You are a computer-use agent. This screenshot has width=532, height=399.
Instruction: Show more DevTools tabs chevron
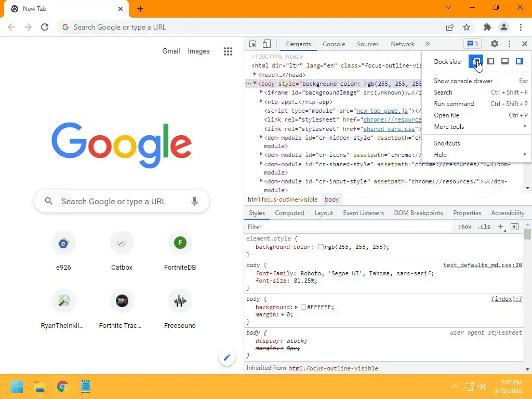[428, 44]
